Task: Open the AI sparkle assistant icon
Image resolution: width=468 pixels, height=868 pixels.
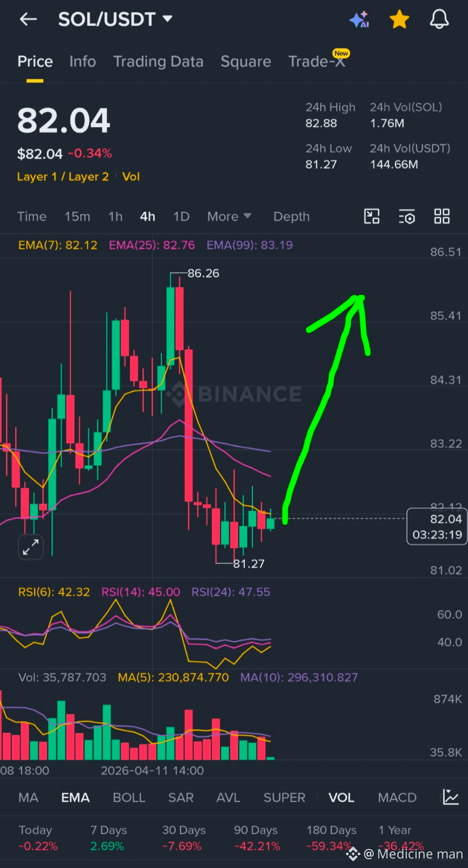Action: click(x=359, y=20)
